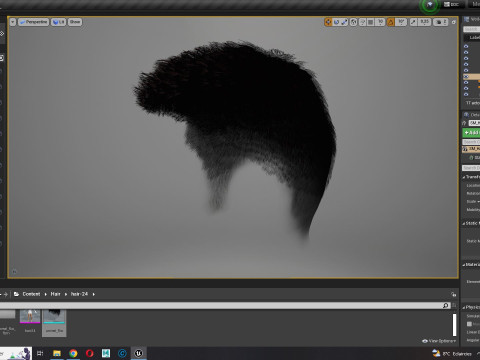Open Google Chrome from taskbar

(73, 353)
